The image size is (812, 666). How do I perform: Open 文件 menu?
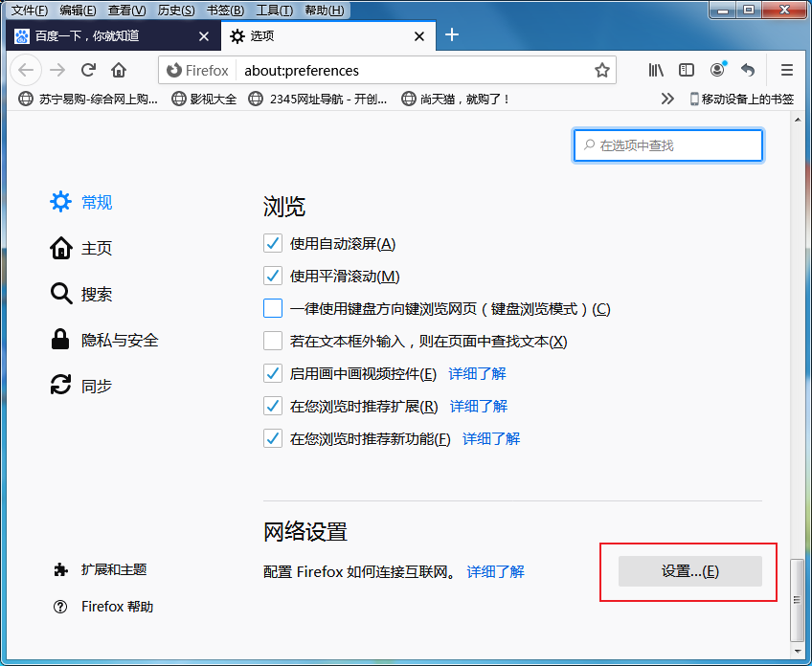tap(30, 10)
